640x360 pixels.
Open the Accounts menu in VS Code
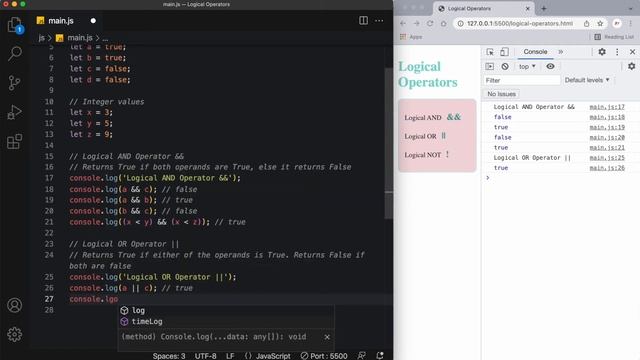pyautogui.click(x=15, y=305)
